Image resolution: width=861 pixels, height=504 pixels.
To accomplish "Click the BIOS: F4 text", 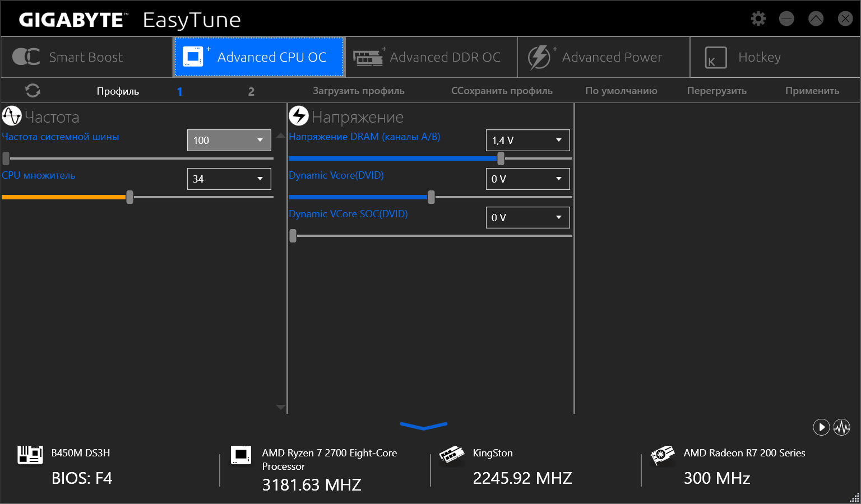I will click(x=82, y=478).
